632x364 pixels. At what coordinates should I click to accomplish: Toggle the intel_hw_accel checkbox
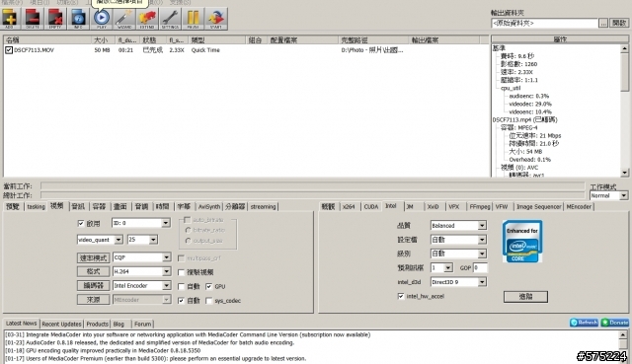401,296
